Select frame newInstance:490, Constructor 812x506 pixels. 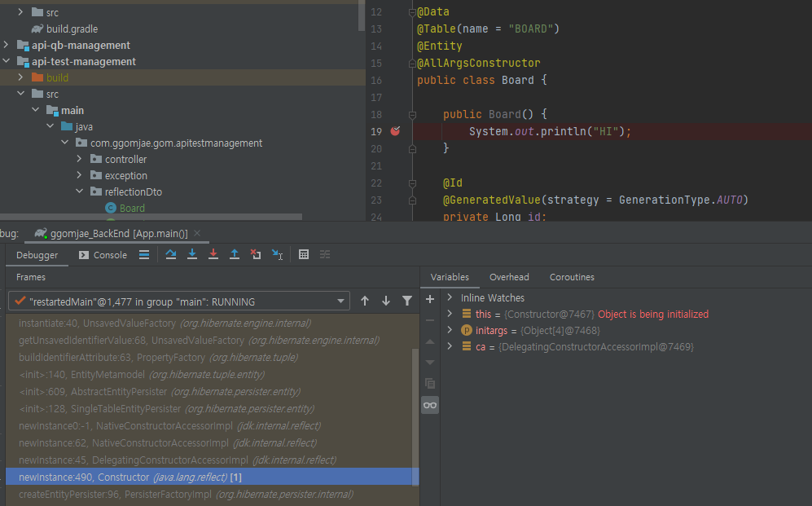click(x=212, y=477)
